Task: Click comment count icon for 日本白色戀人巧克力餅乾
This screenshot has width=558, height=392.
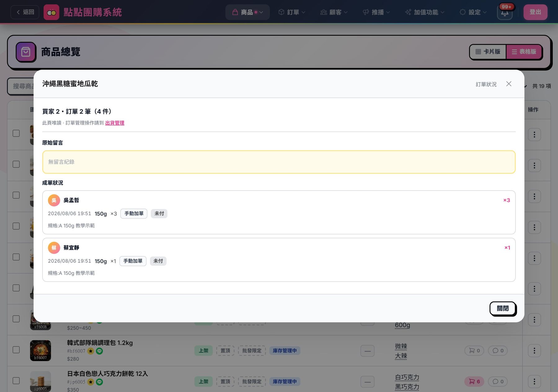Action: [x=498, y=381]
